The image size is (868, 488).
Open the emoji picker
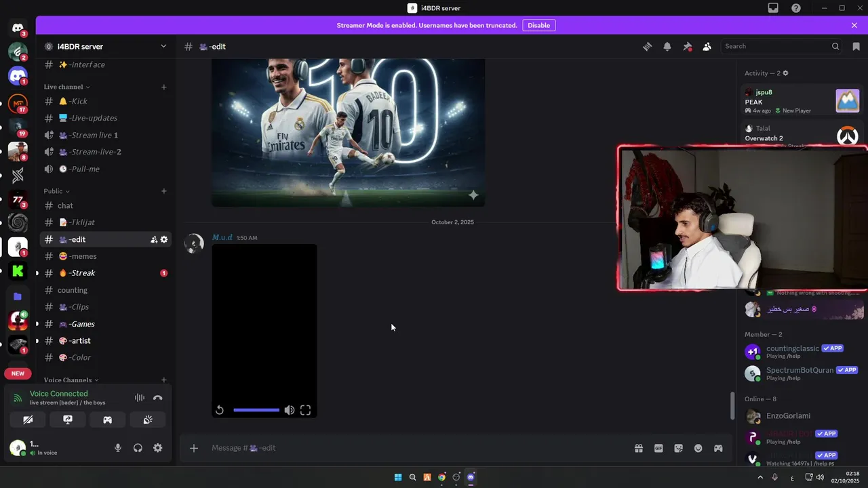[x=698, y=448]
